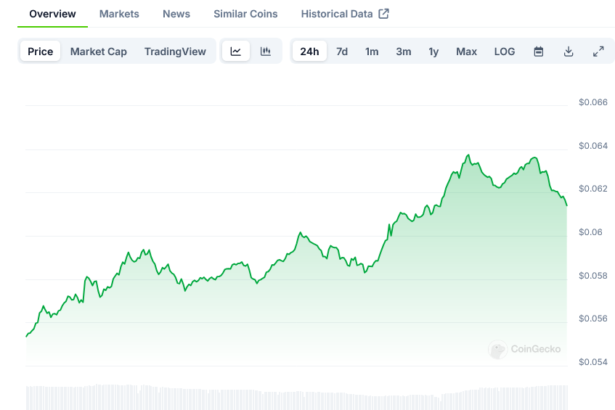Screen dimensions: 615x410
Task: Click the CoinGecko watermark logo
Action: coord(525,349)
